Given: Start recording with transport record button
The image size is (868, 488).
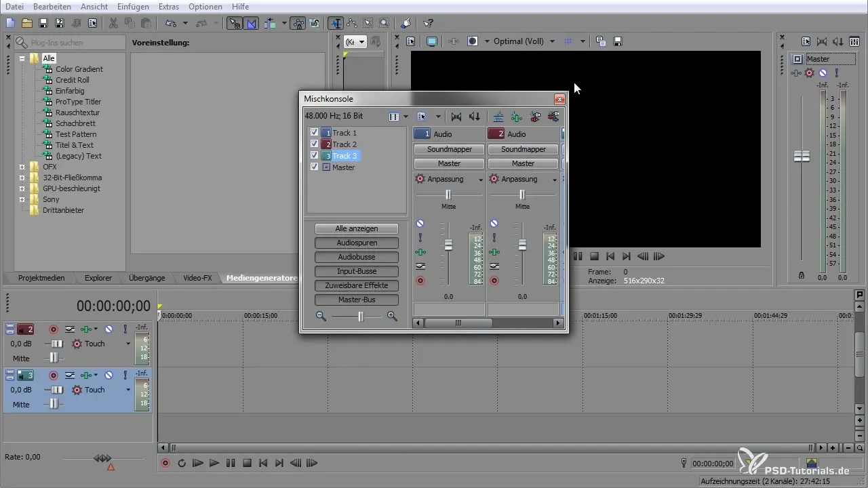Looking at the screenshot, I should pyautogui.click(x=165, y=464).
